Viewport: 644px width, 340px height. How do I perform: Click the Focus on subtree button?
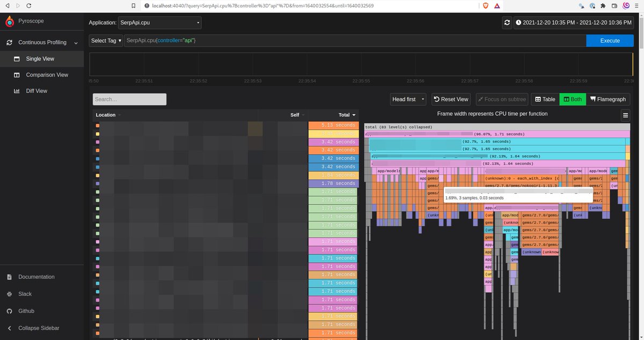[502, 99]
